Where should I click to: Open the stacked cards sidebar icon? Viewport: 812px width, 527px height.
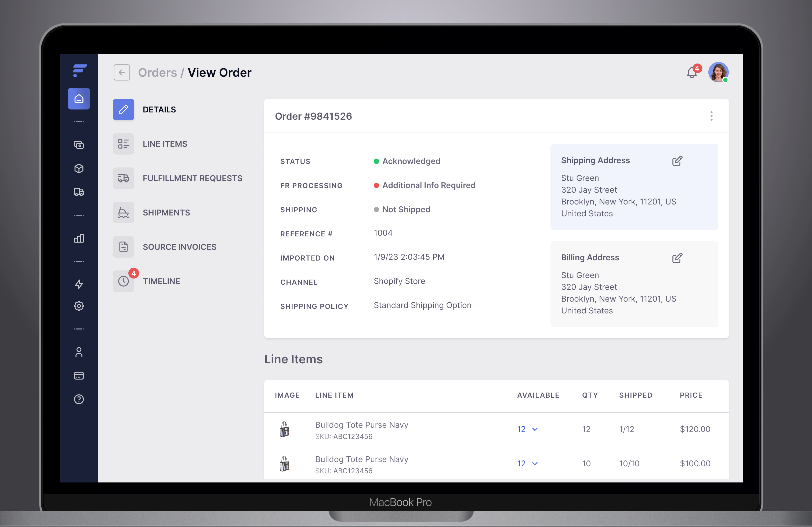79,145
